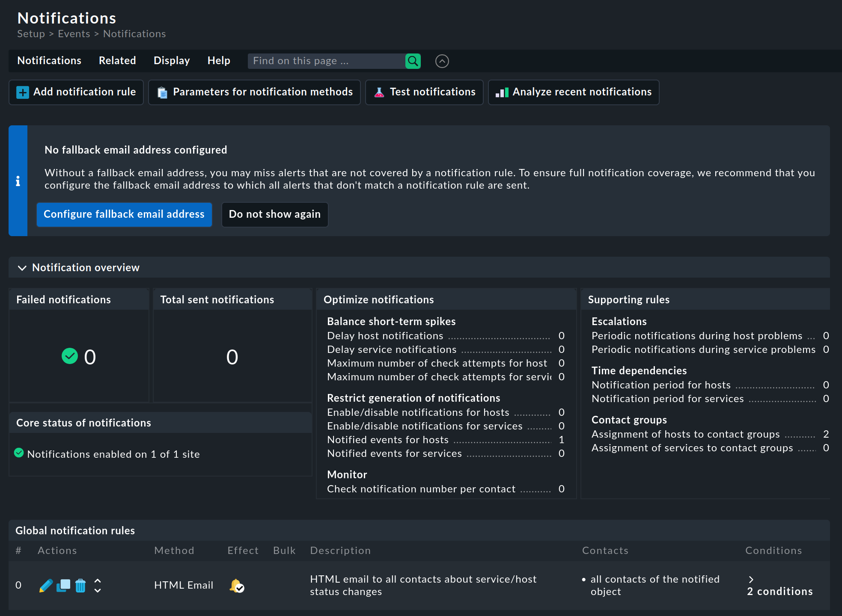Click green check beside Notifications enabled on site

click(x=19, y=453)
